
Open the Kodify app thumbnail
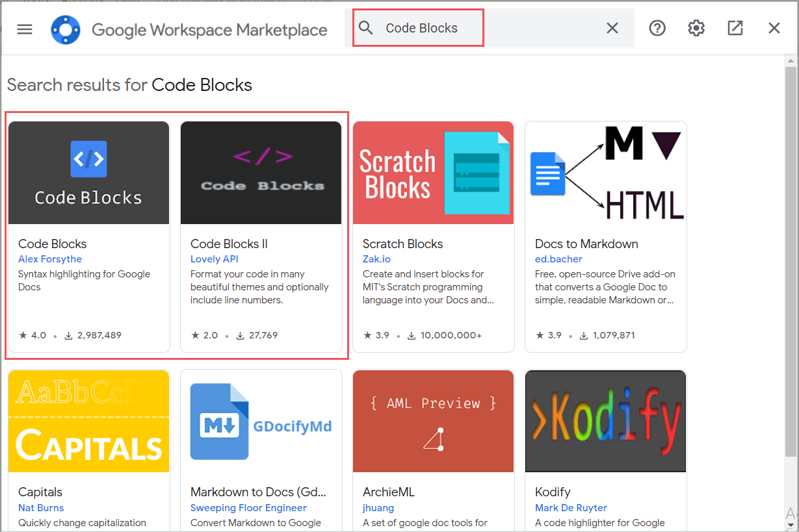[606, 421]
